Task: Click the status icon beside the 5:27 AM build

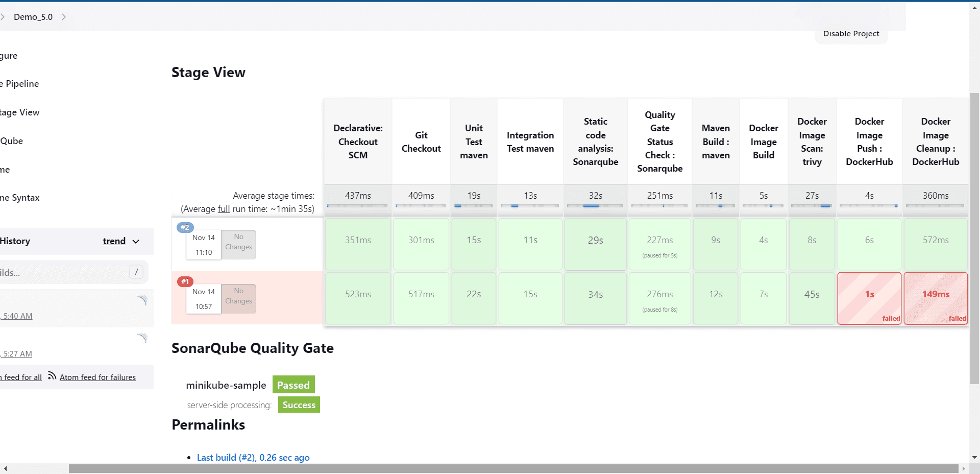Action: pos(142,338)
